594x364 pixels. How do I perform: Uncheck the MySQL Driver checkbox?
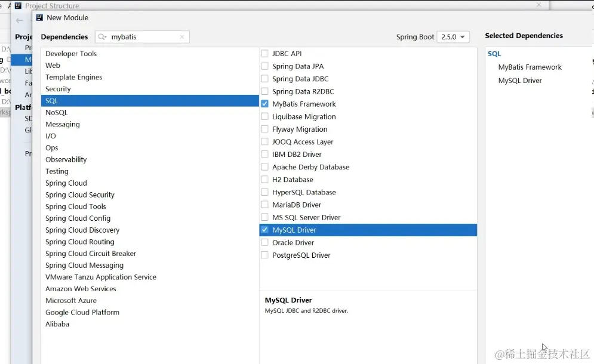(264, 230)
